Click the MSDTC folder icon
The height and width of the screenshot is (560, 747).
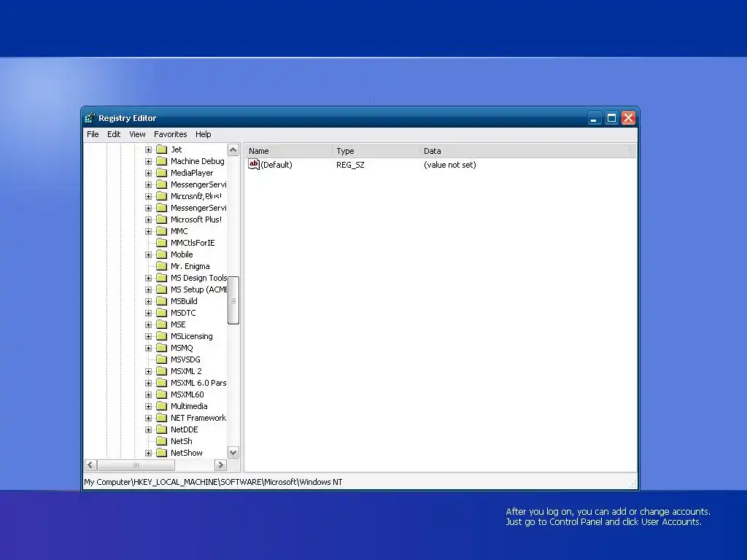point(162,313)
